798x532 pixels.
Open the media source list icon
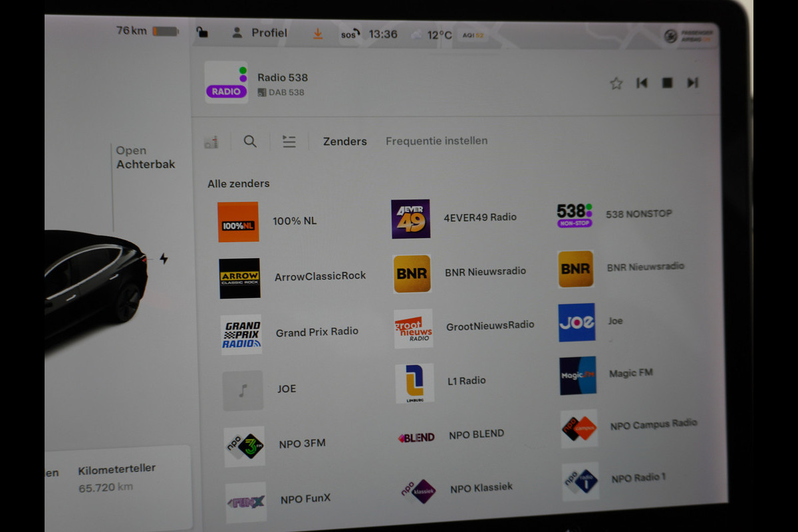click(x=289, y=141)
